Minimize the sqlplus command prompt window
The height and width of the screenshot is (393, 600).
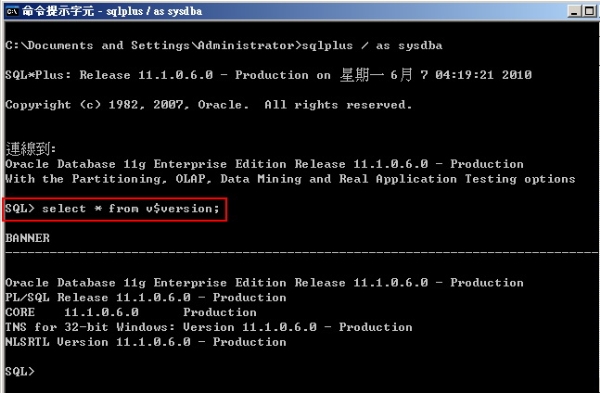tap(574, 11)
